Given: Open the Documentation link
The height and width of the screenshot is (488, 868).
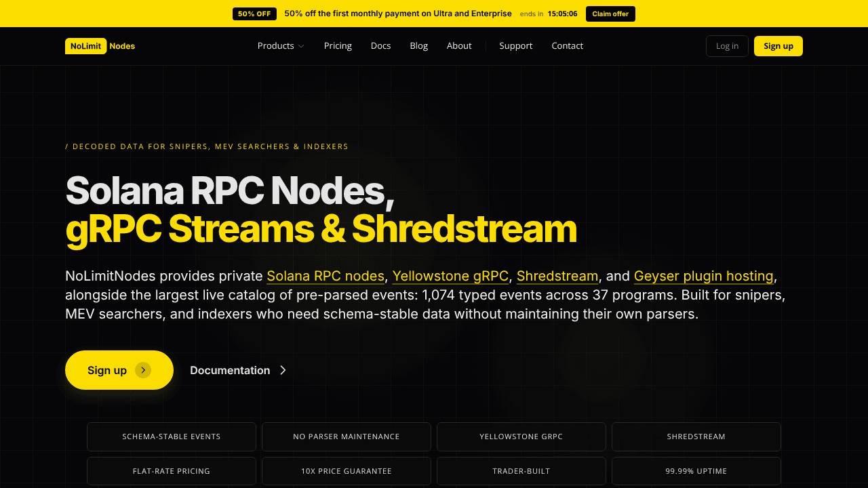Looking at the screenshot, I should [x=238, y=370].
